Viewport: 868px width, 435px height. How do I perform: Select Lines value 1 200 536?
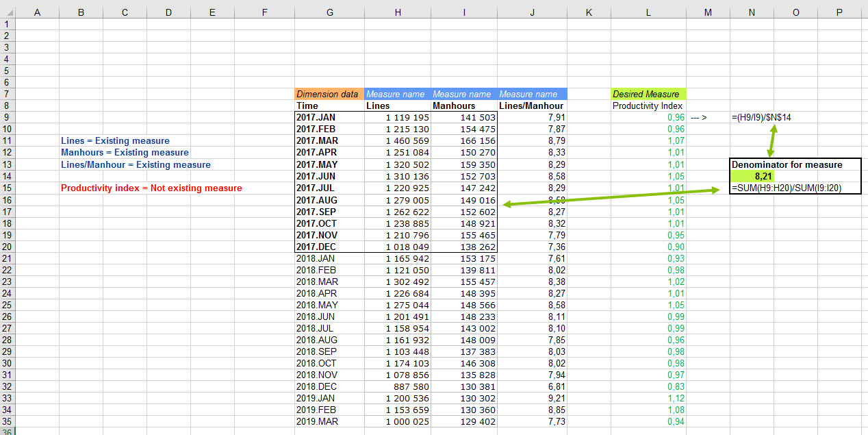tap(397, 398)
